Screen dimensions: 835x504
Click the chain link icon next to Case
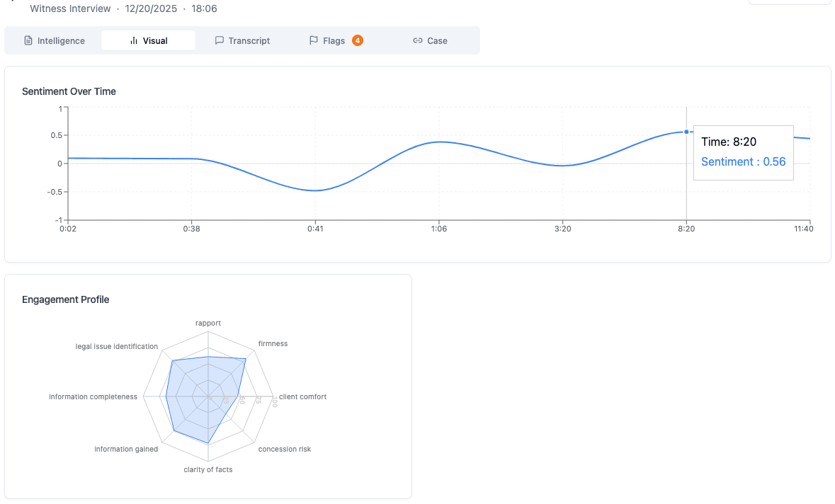click(x=417, y=40)
